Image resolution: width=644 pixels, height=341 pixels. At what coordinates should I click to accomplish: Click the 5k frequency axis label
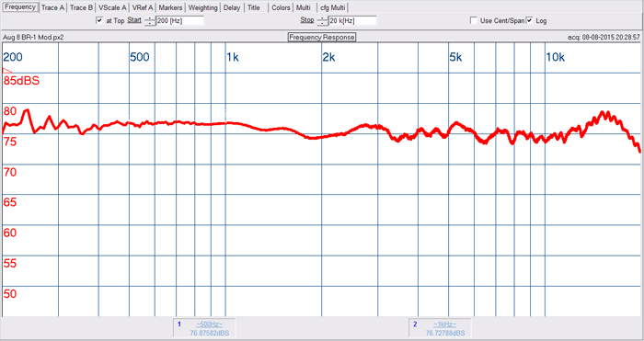456,58
